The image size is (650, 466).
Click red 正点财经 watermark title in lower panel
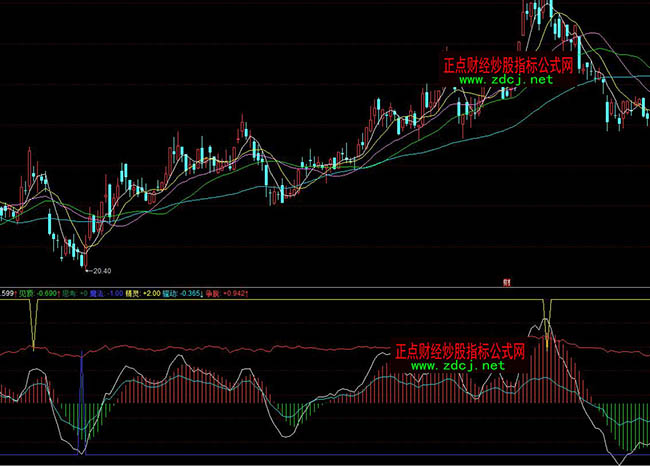462,351
